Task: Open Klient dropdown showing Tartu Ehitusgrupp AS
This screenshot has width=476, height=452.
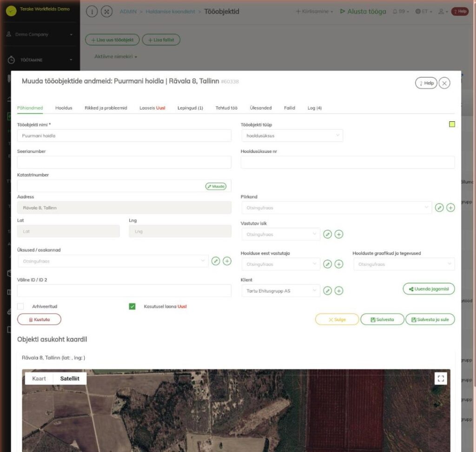Action: click(281, 291)
